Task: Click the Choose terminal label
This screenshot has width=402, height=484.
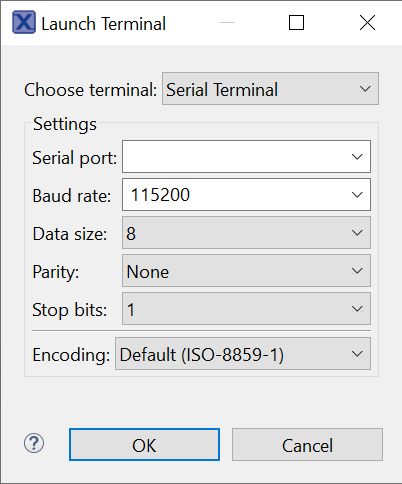Action: (x=90, y=90)
